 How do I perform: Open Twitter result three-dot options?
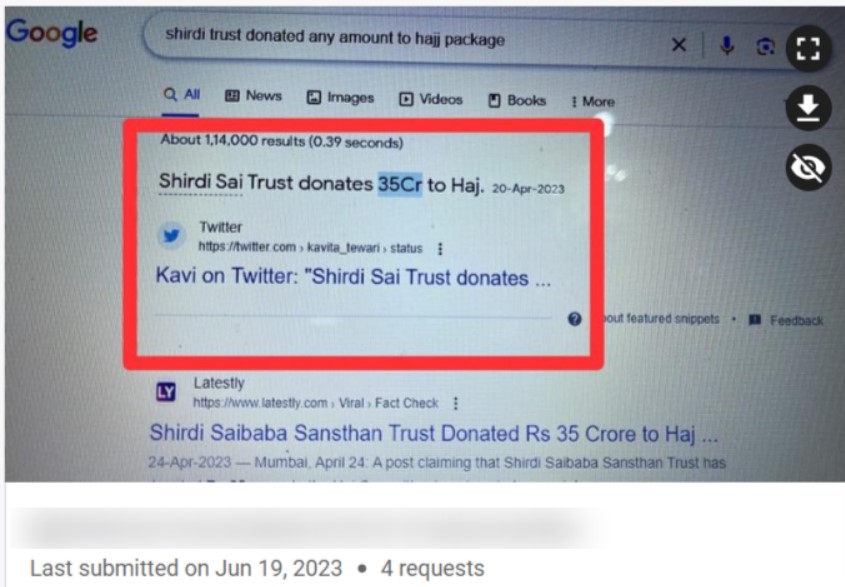tap(440, 248)
